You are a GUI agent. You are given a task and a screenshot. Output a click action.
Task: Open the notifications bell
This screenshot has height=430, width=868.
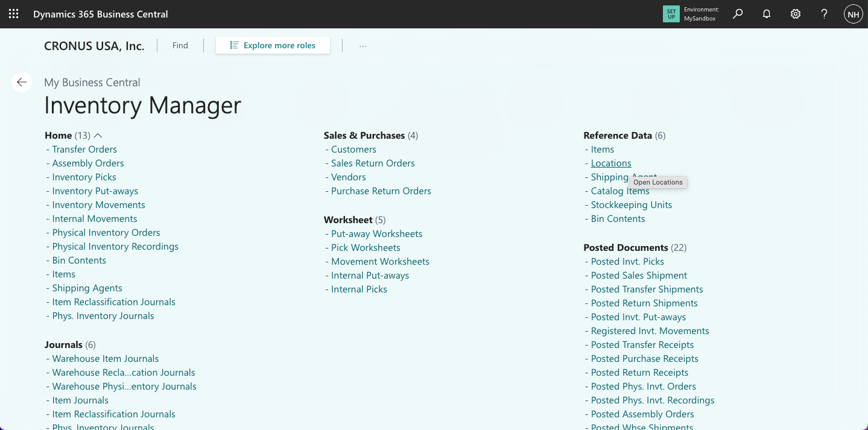click(x=767, y=14)
